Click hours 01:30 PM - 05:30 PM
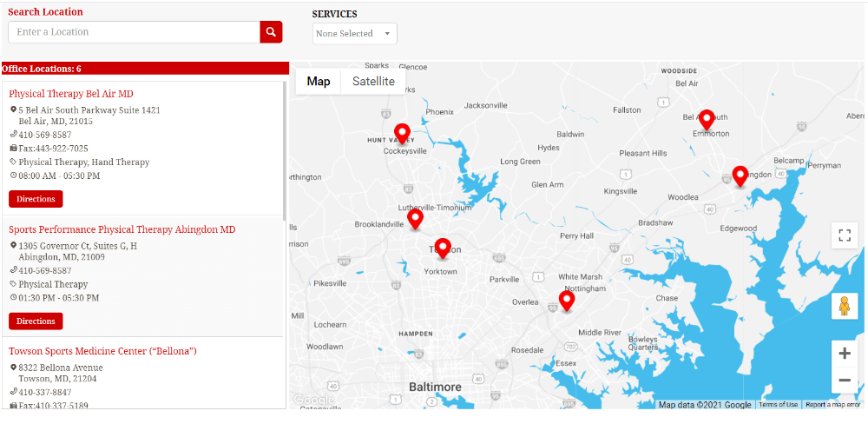The width and height of the screenshot is (868, 424). click(x=59, y=298)
